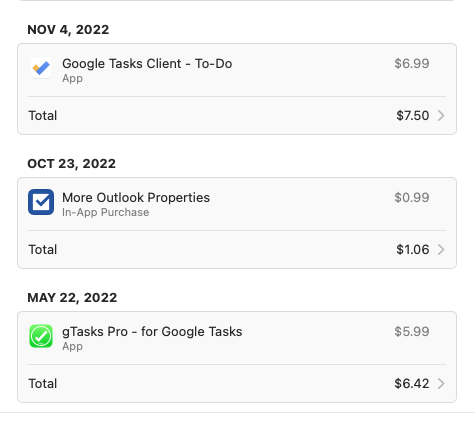Image resolution: width=475 pixels, height=423 pixels.
Task: Click the More Outlook Properties checkbox icon
Action: 41,202
